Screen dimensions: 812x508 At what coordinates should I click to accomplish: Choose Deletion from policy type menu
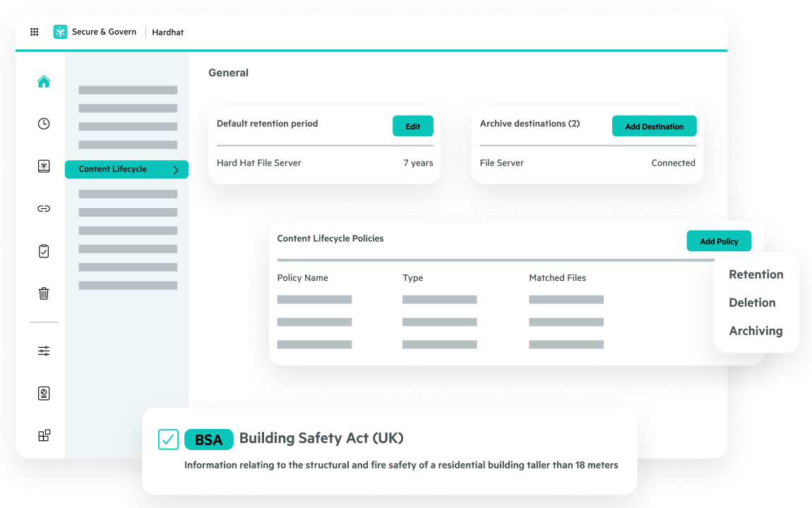[752, 303]
